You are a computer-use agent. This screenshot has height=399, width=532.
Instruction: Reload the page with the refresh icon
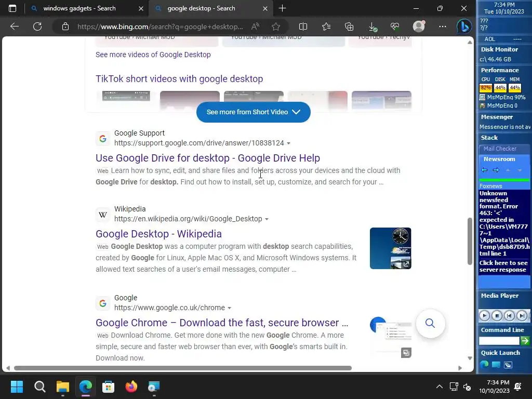(37, 26)
